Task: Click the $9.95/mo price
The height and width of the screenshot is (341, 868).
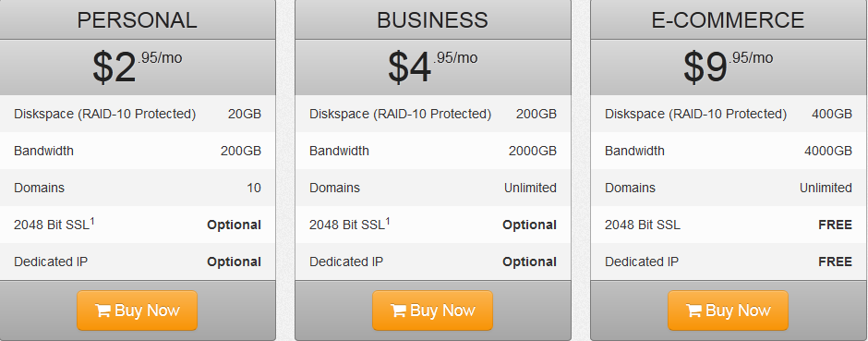Action: (x=728, y=67)
